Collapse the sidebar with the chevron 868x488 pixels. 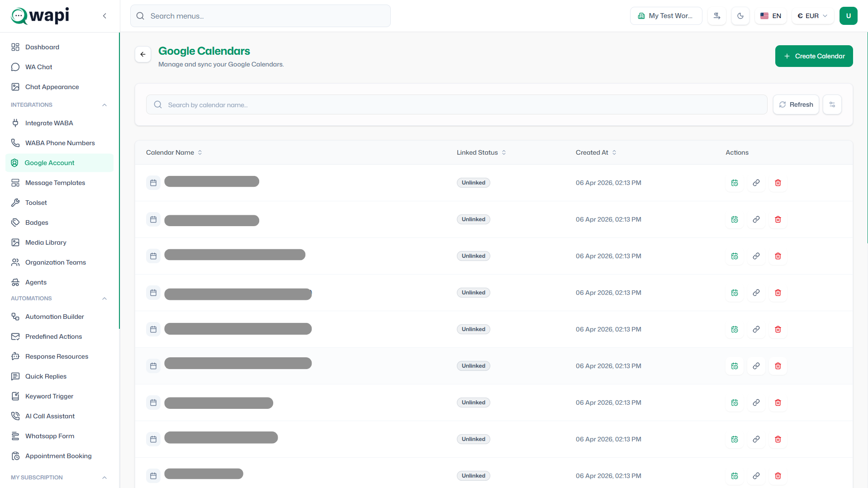[x=104, y=16]
